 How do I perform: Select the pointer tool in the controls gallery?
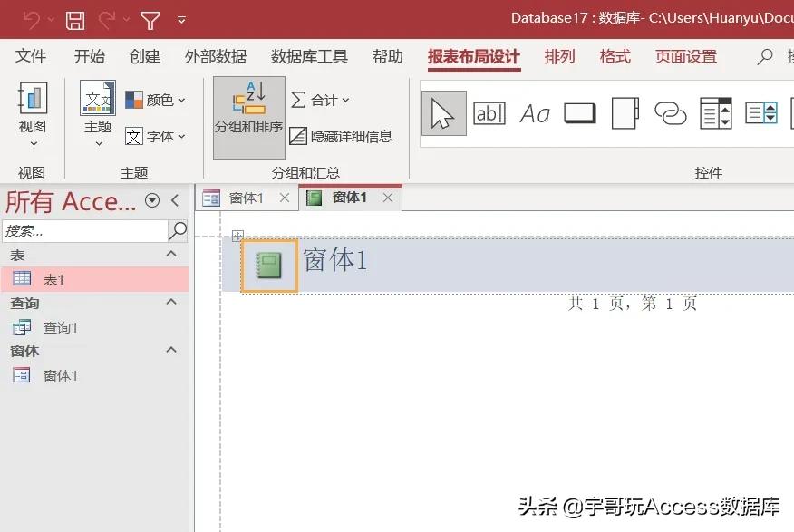[x=442, y=113]
